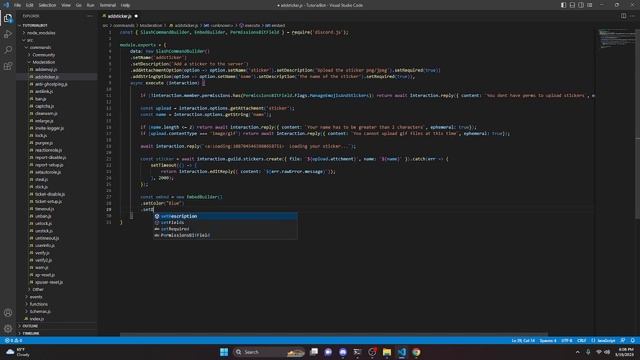This screenshot has height=360, width=640.
Task: Change encoding via UTF-8 status item
Action: click(x=567, y=340)
